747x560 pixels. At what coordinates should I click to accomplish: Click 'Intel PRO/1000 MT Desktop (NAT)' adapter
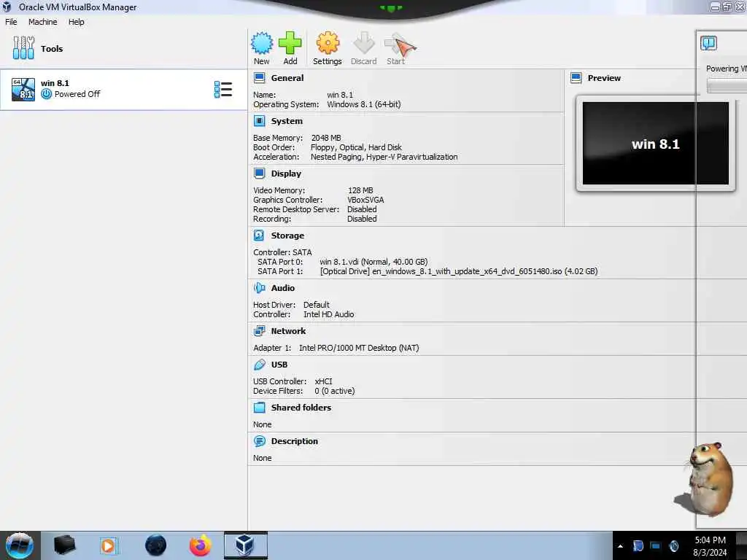point(359,348)
